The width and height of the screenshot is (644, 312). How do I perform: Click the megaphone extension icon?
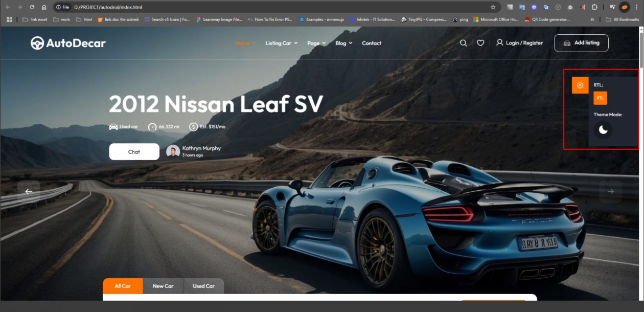click(583, 7)
